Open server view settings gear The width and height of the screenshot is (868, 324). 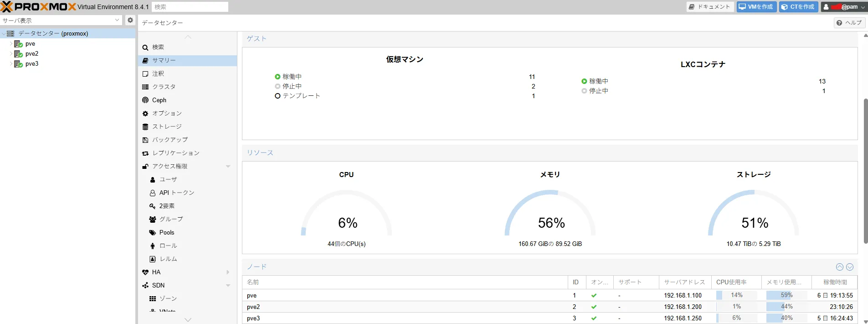(130, 20)
